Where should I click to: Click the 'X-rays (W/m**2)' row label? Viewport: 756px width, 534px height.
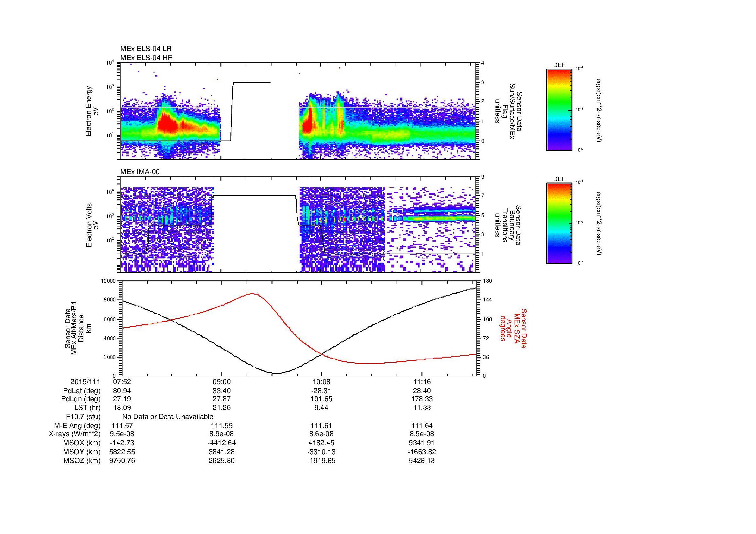pos(74,434)
